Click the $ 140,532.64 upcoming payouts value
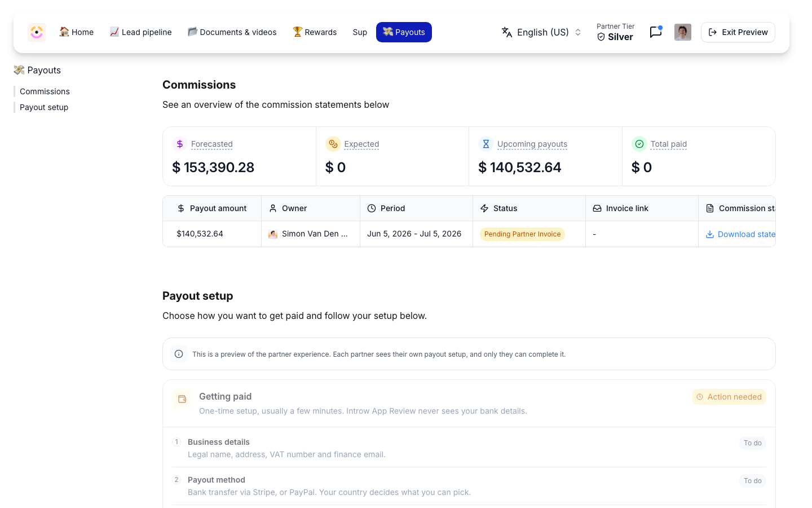The image size is (812, 508). point(520,167)
